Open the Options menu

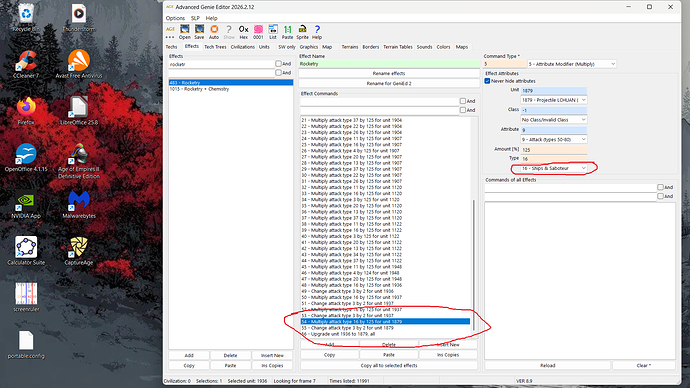coord(175,18)
